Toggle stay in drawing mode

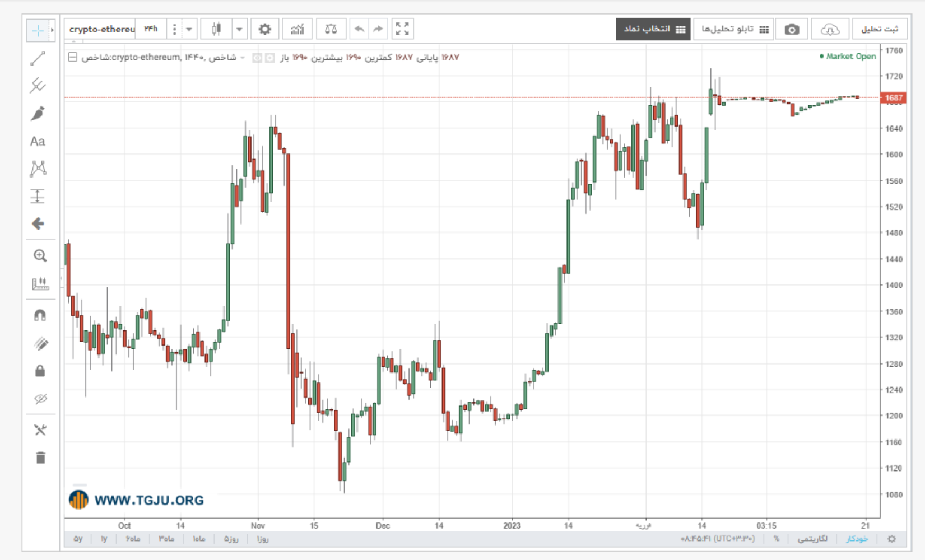(x=40, y=344)
